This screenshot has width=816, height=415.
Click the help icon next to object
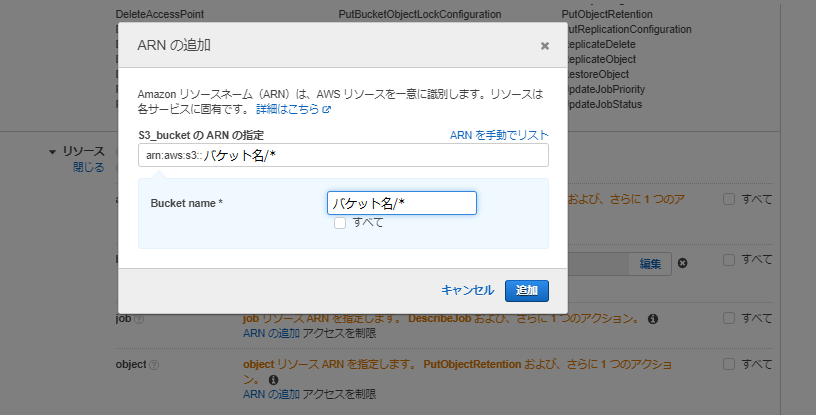(154, 365)
